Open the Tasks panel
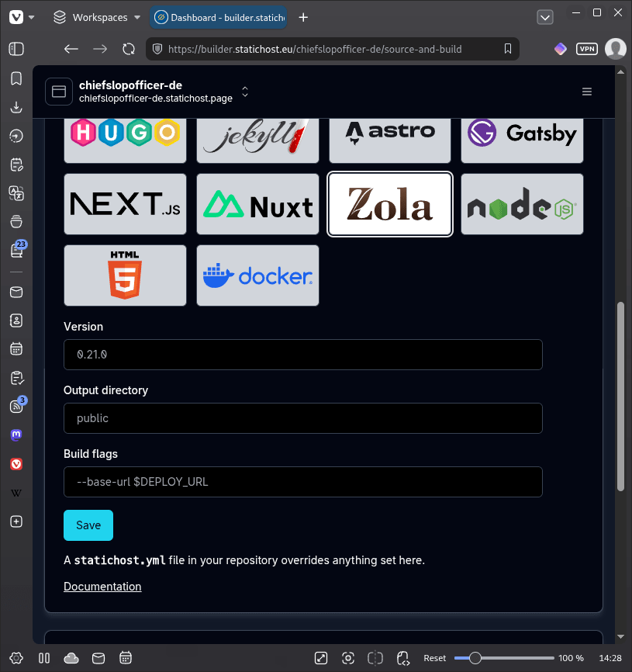The width and height of the screenshot is (632, 672). tap(16, 378)
